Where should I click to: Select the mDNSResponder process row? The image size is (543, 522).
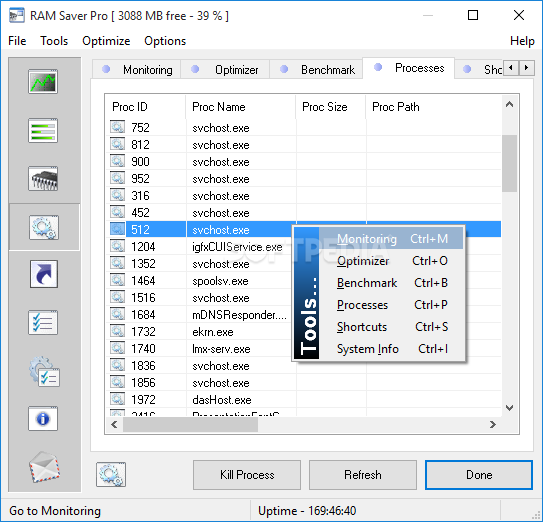tap(305, 315)
